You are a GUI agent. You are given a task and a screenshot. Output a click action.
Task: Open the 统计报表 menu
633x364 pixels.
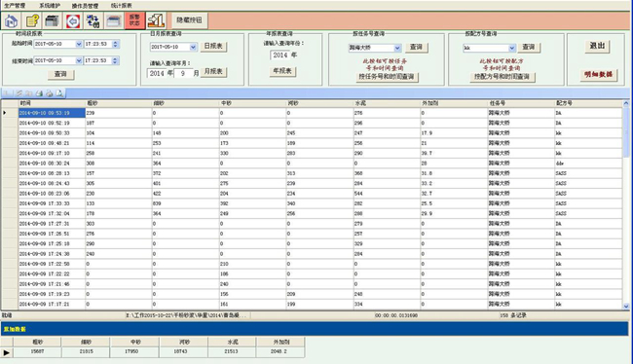click(121, 6)
